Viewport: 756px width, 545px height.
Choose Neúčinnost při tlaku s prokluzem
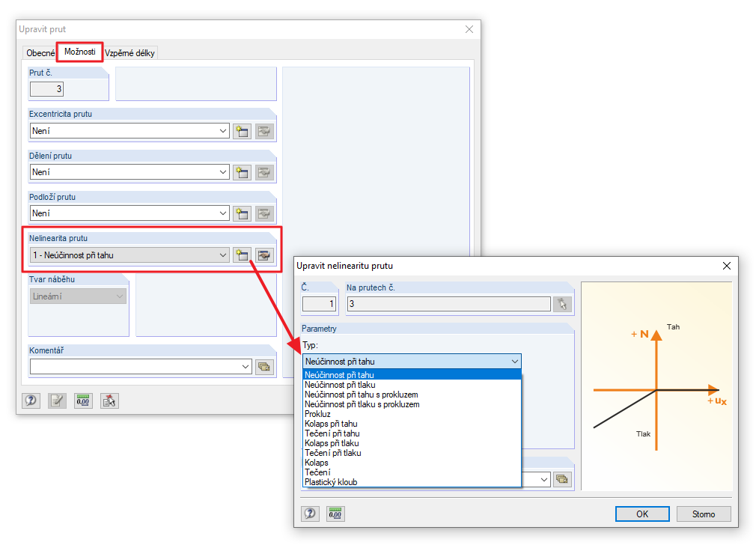[412, 404]
